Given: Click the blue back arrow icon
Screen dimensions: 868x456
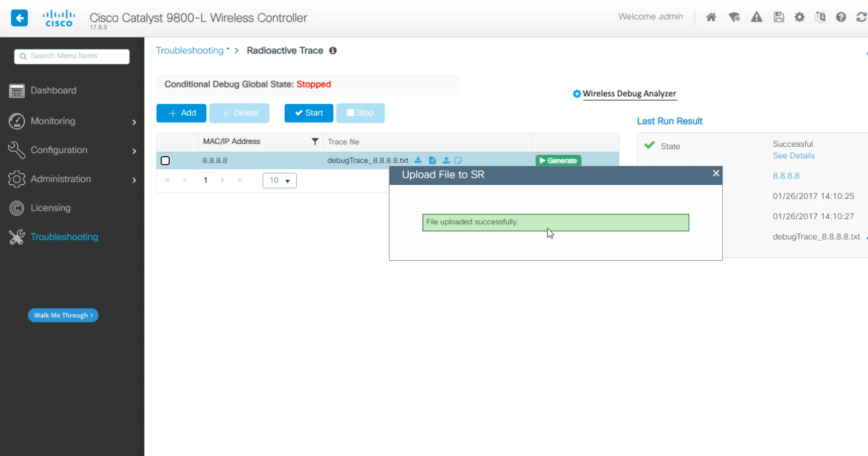Looking at the screenshot, I should 19,18.
